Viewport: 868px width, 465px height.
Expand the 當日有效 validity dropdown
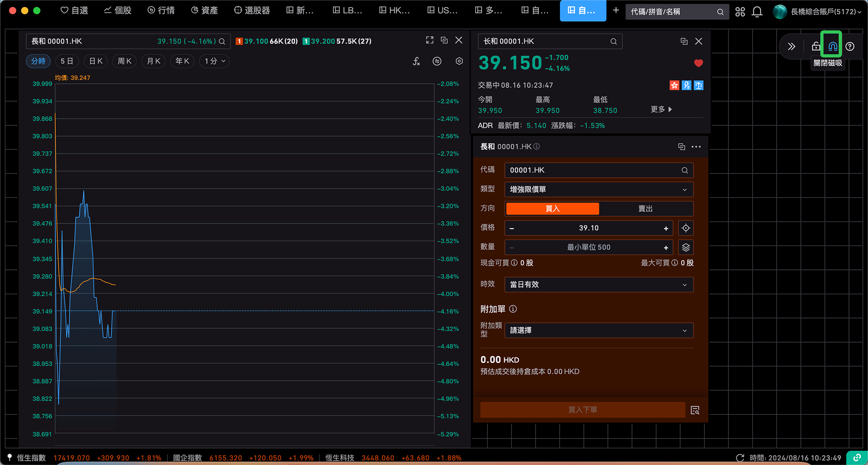pyautogui.click(x=598, y=285)
